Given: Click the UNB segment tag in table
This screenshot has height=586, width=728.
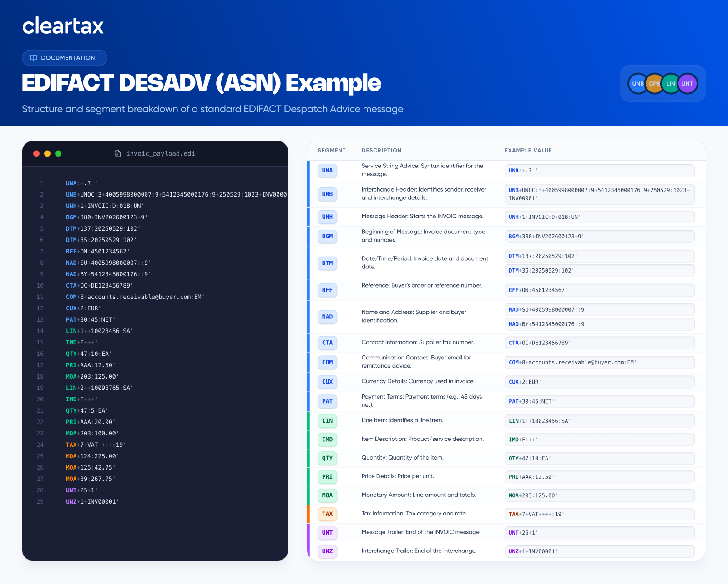Looking at the screenshot, I should pyautogui.click(x=328, y=194).
